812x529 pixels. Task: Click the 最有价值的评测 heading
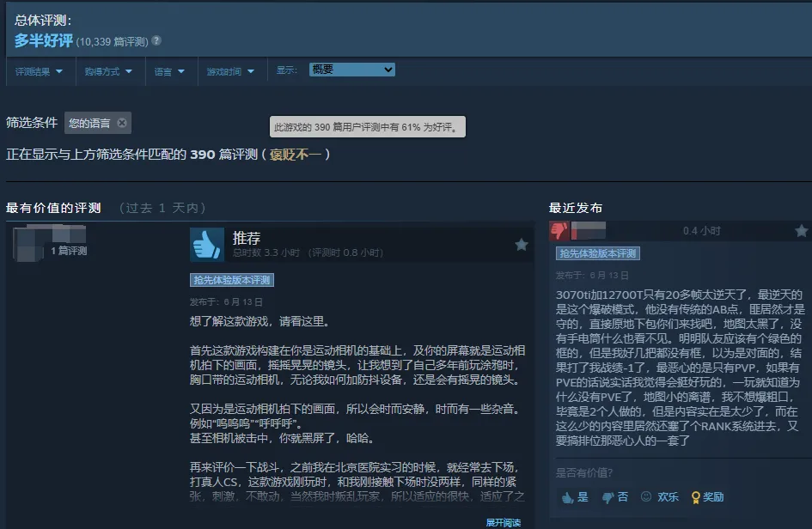click(53, 208)
